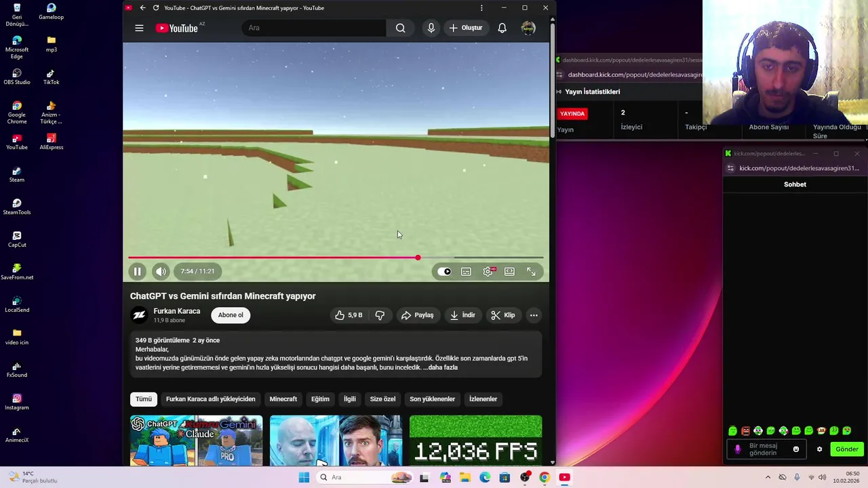Open the YouTube app window three-dot menu
This screenshot has width=868, height=488.
tap(481, 8)
